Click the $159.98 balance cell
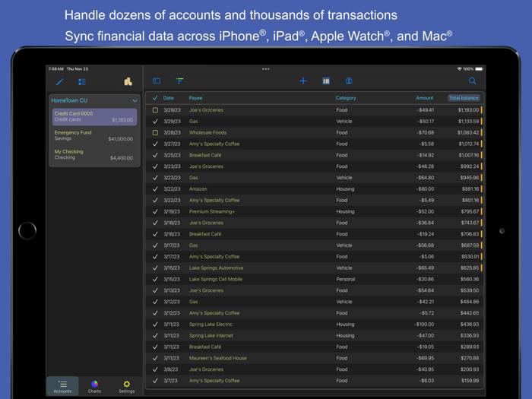Viewport: 532px width, 399px height. tap(470, 381)
